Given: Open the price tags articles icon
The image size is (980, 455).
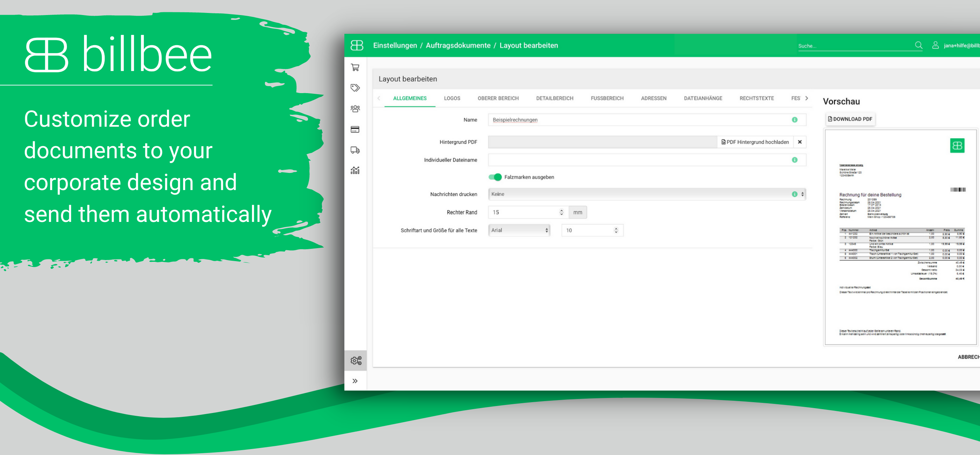Looking at the screenshot, I should [355, 88].
